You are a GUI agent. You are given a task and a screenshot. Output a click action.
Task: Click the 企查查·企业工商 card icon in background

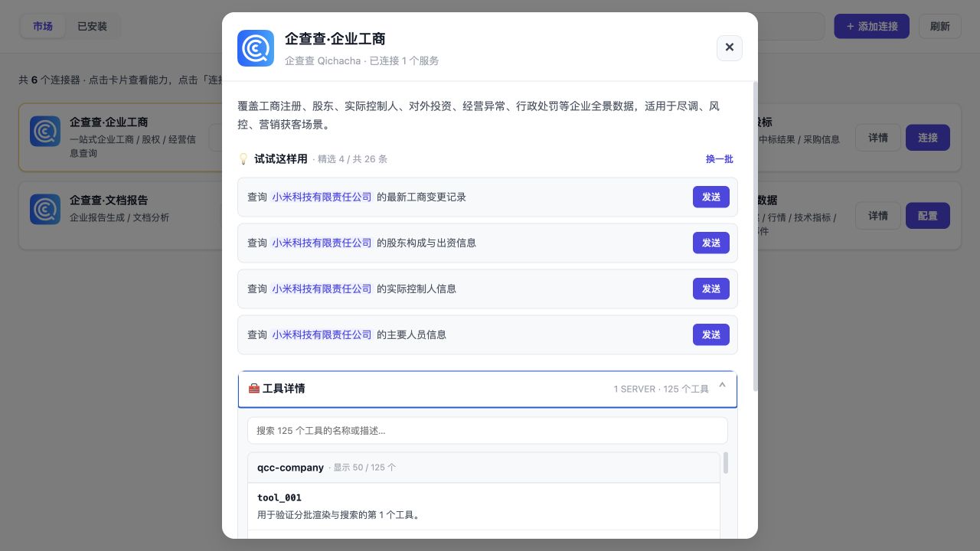pyautogui.click(x=45, y=131)
